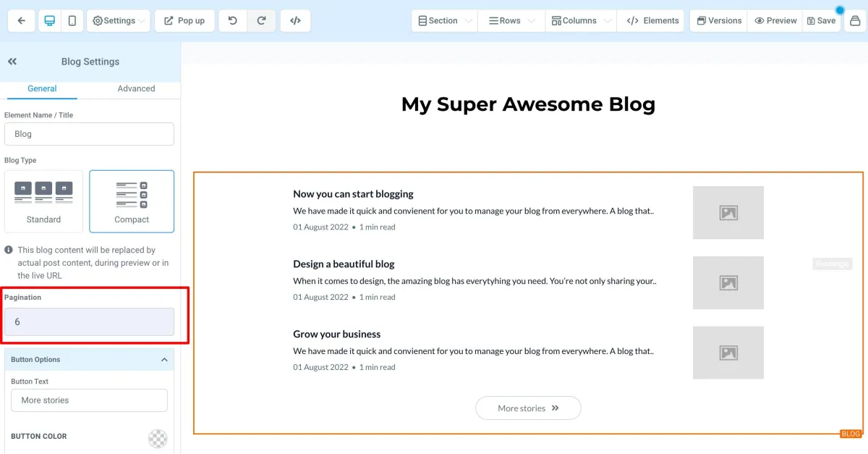
Task: Switch to mobile view icon
Action: click(x=72, y=21)
